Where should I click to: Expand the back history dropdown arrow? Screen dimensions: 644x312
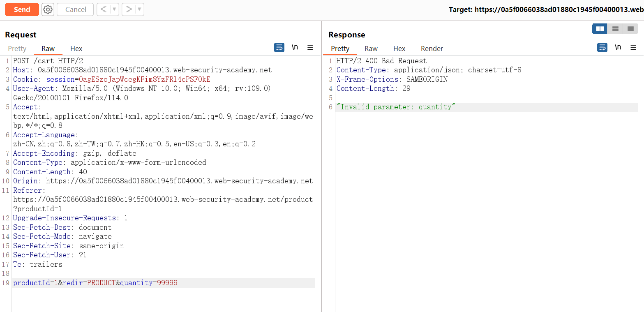click(114, 9)
